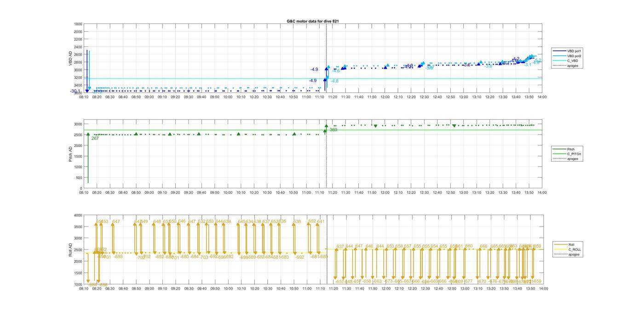Click the '2500' tick on Pitch axis
This screenshot has height=319, width=644.
click(78, 135)
